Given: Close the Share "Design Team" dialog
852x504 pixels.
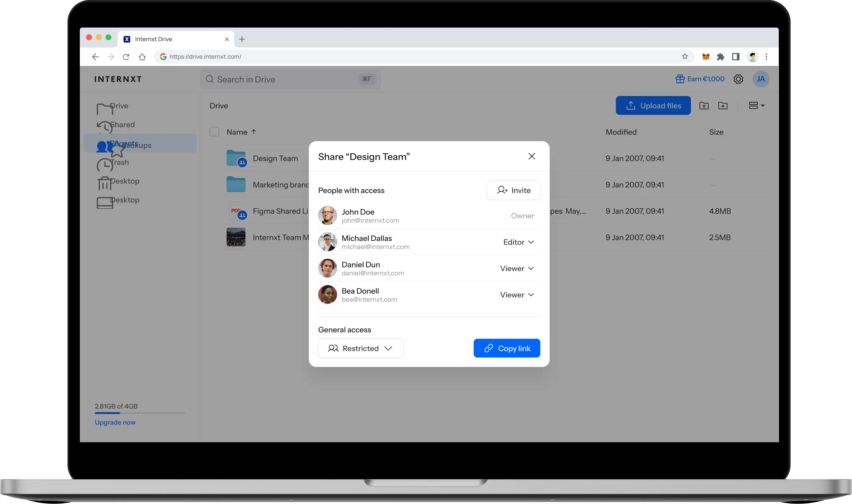Looking at the screenshot, I should 532,156.
